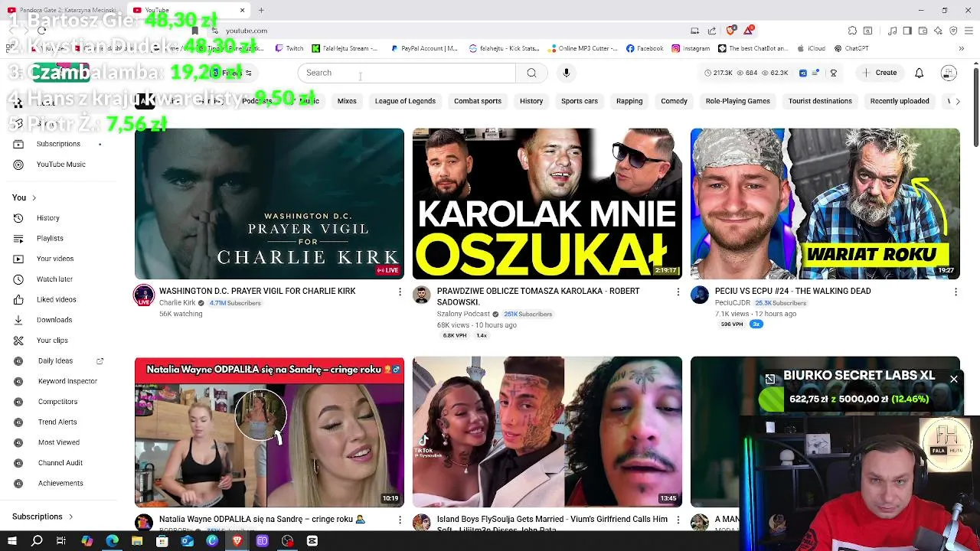
Task: Switch to the Pandora Gate 2 tab
Action: click(63, 10)
